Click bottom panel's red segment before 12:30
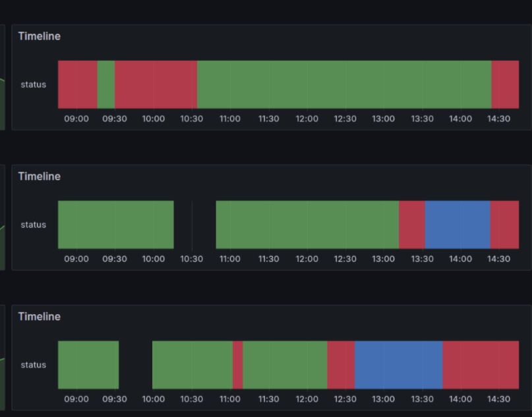 pos(341,365)
